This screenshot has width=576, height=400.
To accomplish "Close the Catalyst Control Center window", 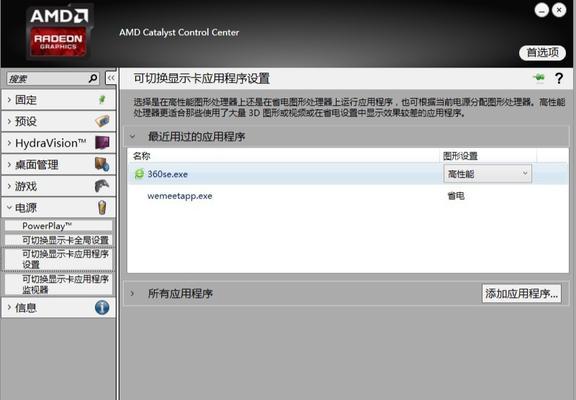I will [x=559, y=10].
